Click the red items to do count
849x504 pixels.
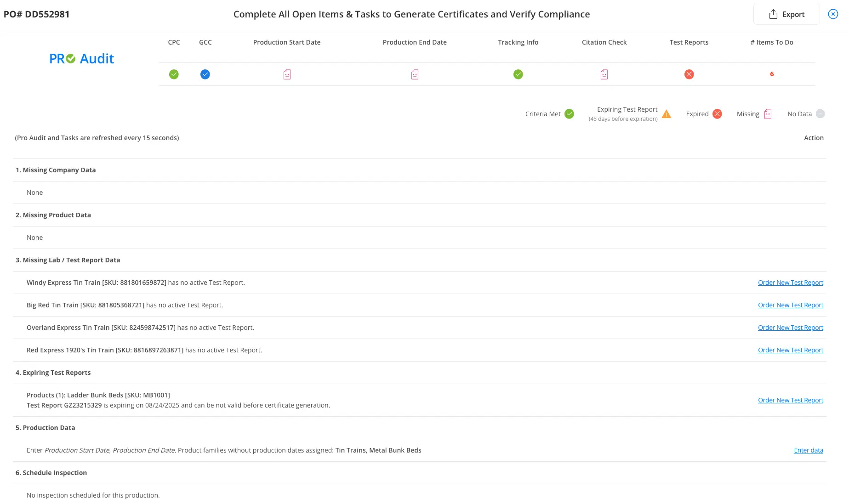772,74
